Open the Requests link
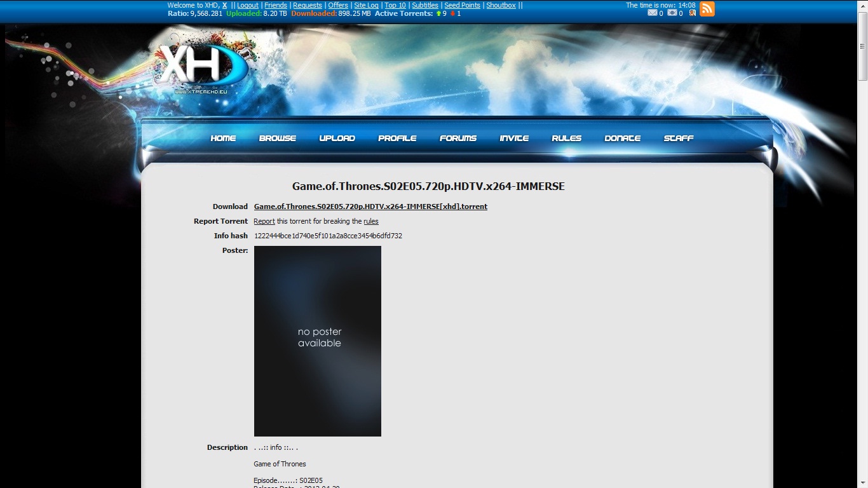The image size is (868, 488). pos(308,5)
